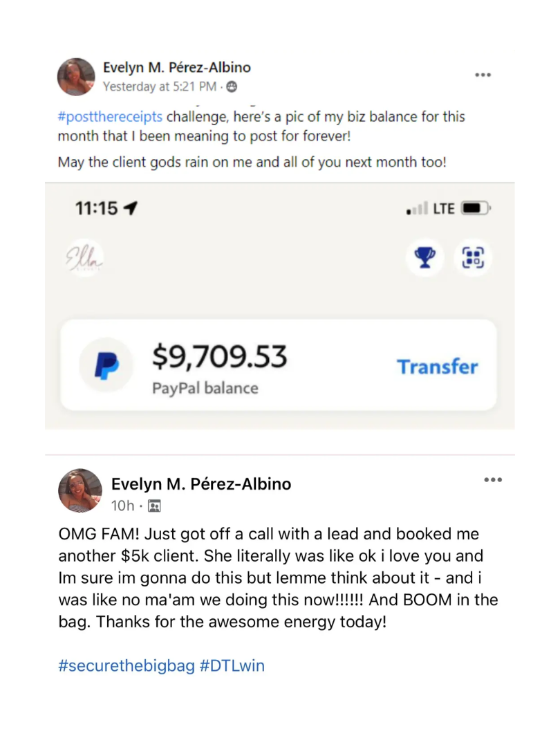560x747 pixels.
Task: Click the audience privacy icon beside Yesterday timestamp
Action: (232, 87)
